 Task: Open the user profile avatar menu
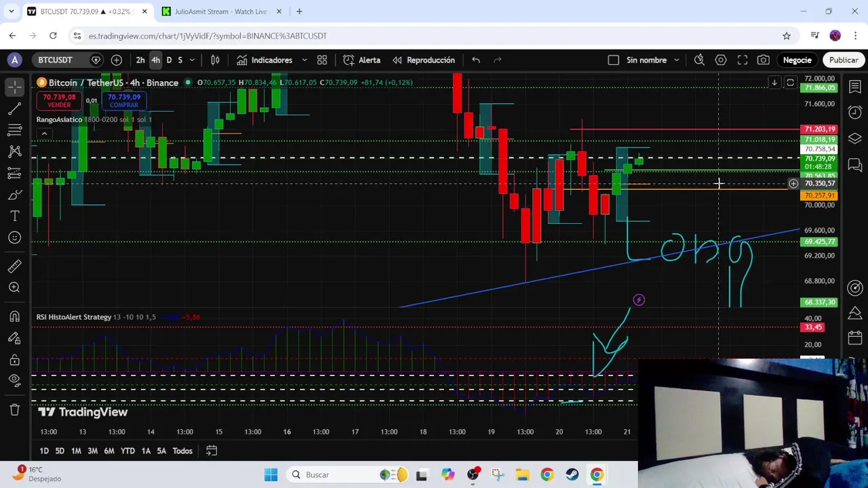pos(15,60)
